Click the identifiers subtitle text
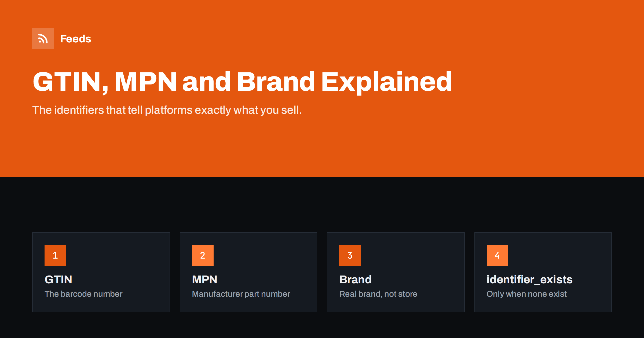This screenshot has height=338, width=644. [x=167, y=110]
